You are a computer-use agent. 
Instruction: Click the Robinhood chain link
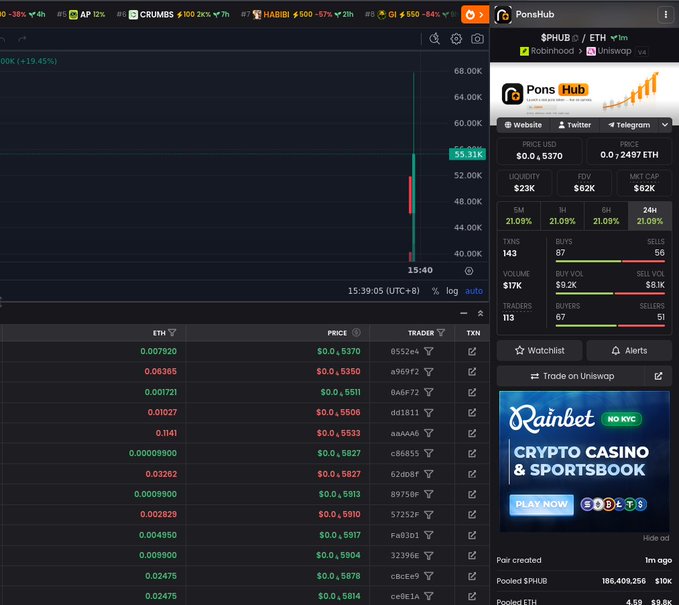pyautogui.click(x=546, y=51)
